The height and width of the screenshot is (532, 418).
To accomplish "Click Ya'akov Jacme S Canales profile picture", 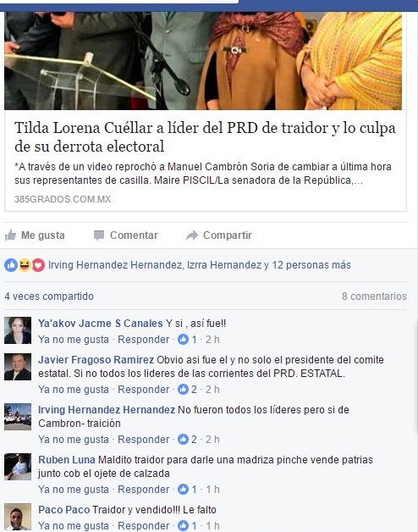I will (18, 330).
